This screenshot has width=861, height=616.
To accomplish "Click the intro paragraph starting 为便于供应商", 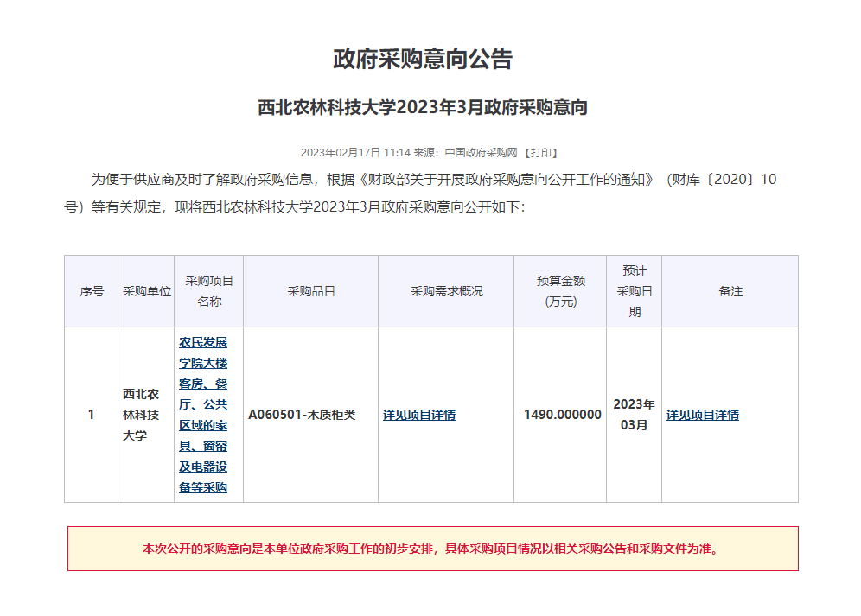I will point(420,193).
